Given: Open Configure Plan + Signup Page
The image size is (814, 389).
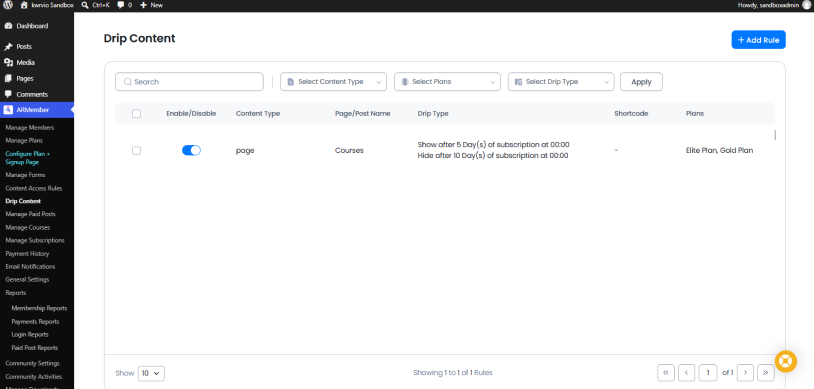Looking at the screenshot, I should (28, 158).
